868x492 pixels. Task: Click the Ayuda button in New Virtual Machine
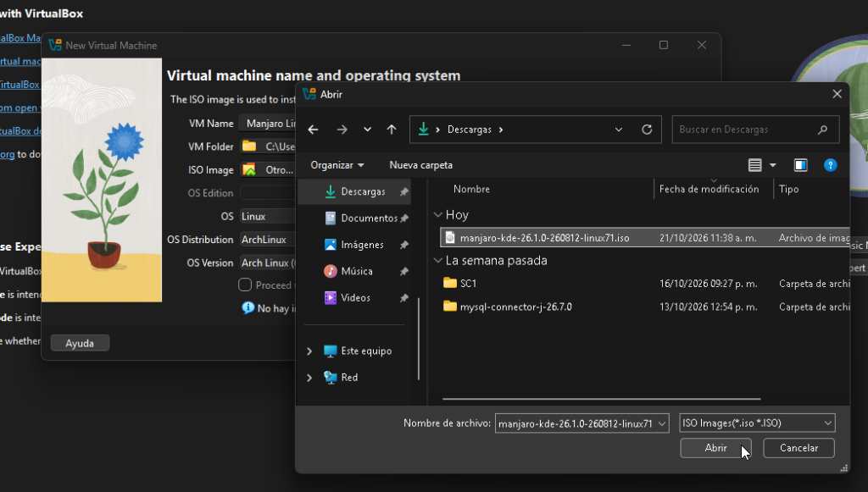pos(80,343)
